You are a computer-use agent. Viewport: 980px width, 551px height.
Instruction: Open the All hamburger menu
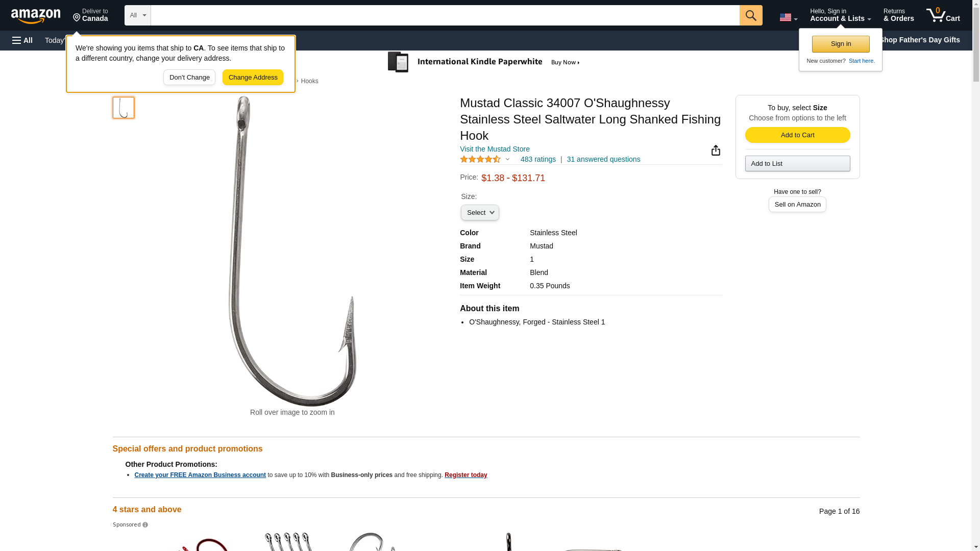point(22,40)
